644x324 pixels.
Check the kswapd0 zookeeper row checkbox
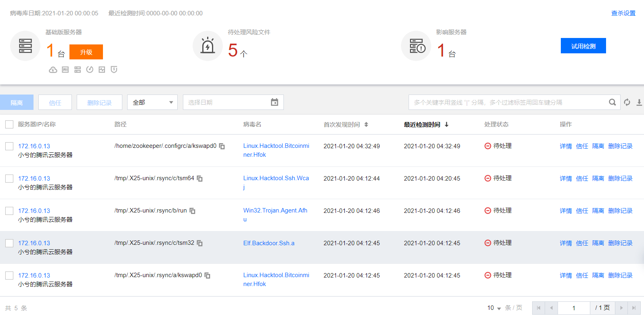[x=9, y=146]
